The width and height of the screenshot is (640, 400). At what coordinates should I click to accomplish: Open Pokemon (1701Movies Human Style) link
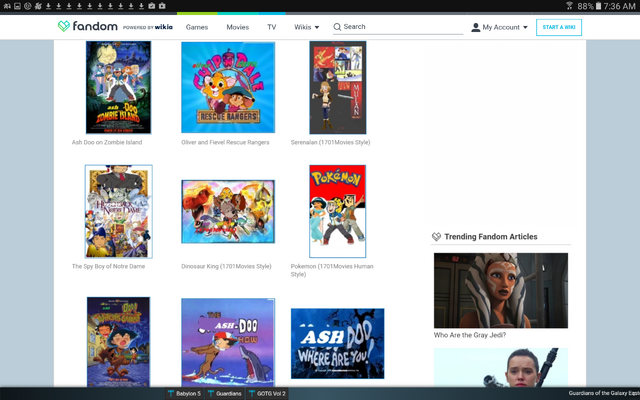pos(332,270)
